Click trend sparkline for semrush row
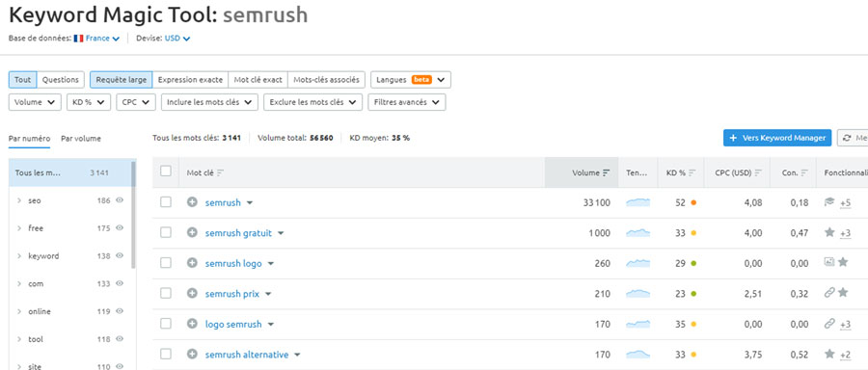Image resolution: width=868 pixels, height=370 pixels. (x=637, y=202)
